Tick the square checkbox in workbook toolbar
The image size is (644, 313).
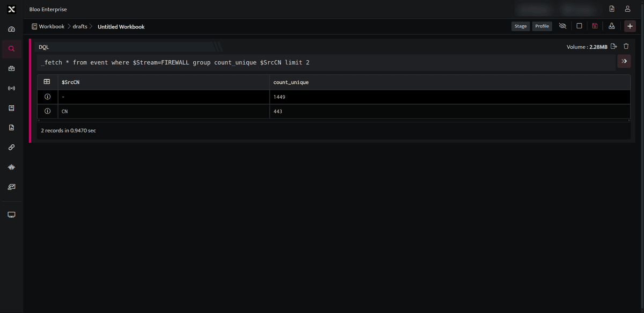coord(579,26)
